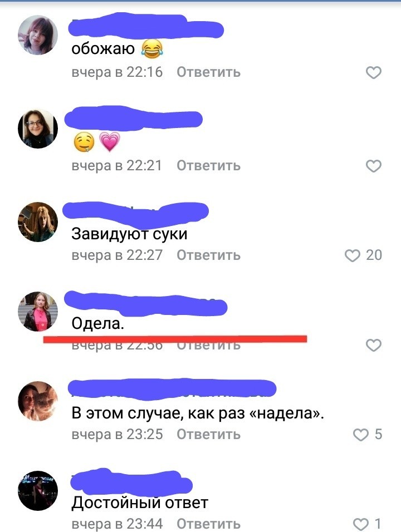Viewport: 401px width, 532px height.
Task: Tap the heart on the 22:21 emoji comment
Action: pos(374,166)
